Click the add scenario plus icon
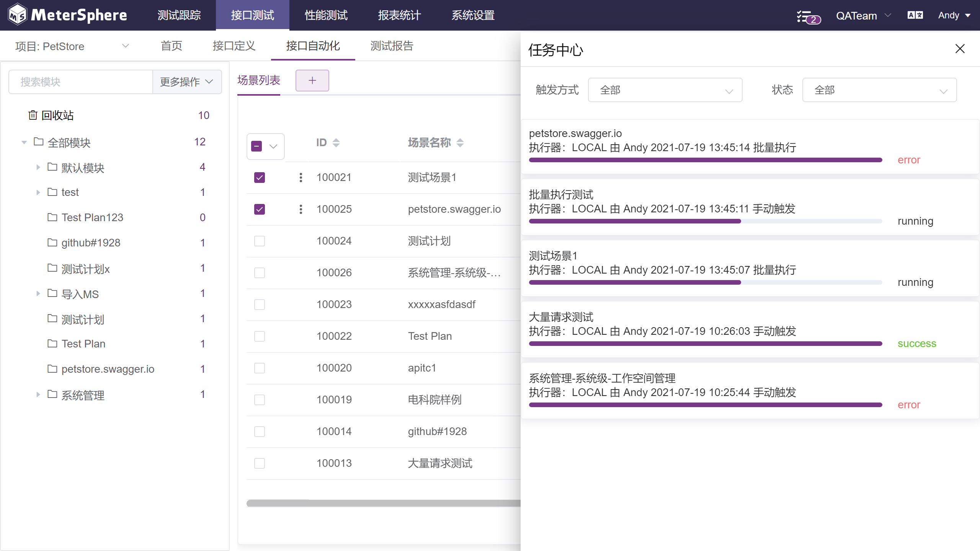The height and width of the screenshot is (551, 980). click(312, 80)
